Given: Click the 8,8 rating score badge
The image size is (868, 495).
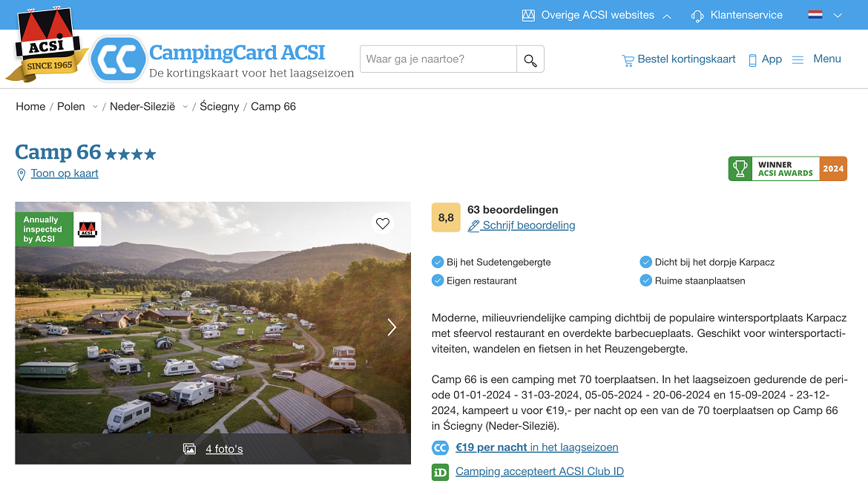Looking at the screenshot, I should [445, 217].
